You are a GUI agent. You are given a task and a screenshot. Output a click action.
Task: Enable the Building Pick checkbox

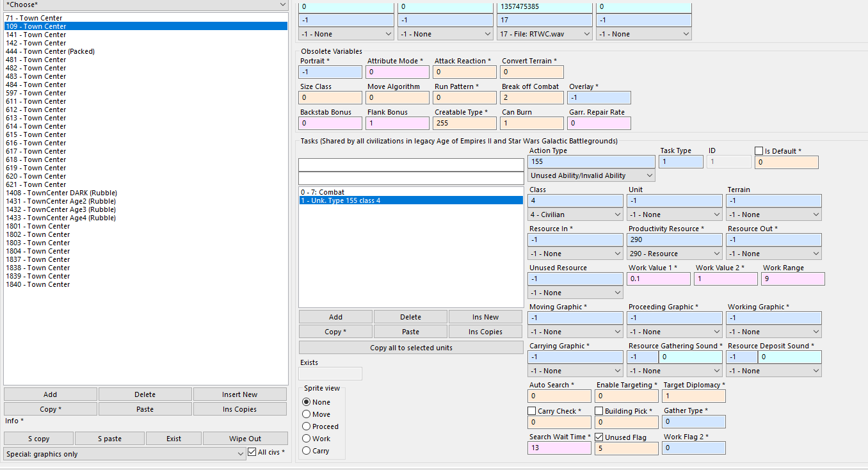point(599,411)
